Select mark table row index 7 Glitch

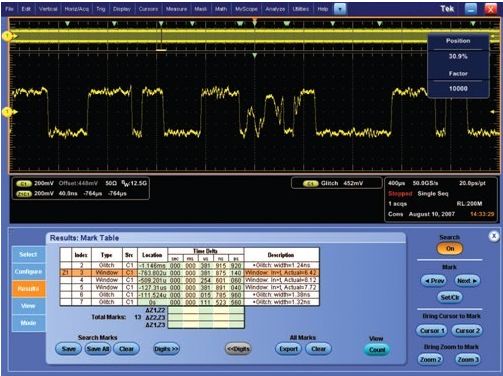click(x=189, y=302)
